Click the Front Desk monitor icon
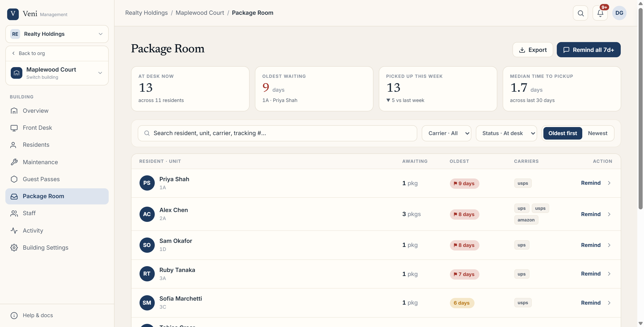 point(14,128)
